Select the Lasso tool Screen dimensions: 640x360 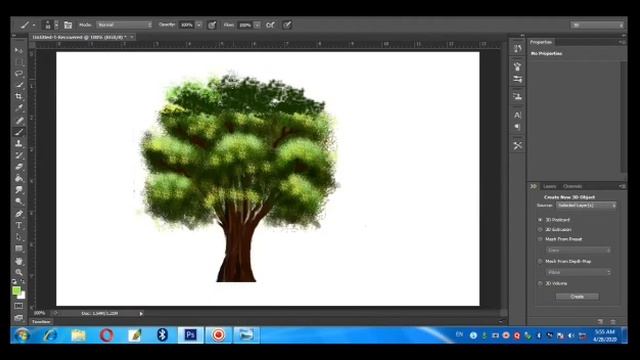(19, 73)
